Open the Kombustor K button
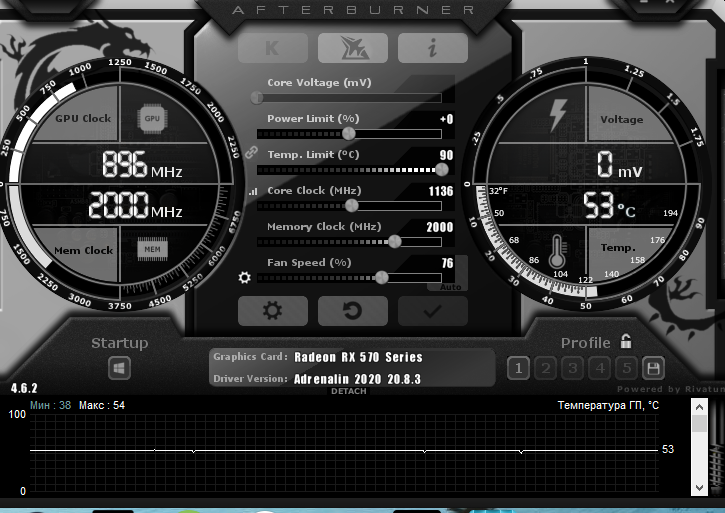 [x=273, y=48]
